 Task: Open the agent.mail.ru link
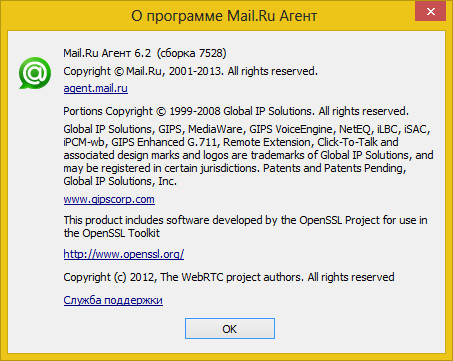pos(96,89)
